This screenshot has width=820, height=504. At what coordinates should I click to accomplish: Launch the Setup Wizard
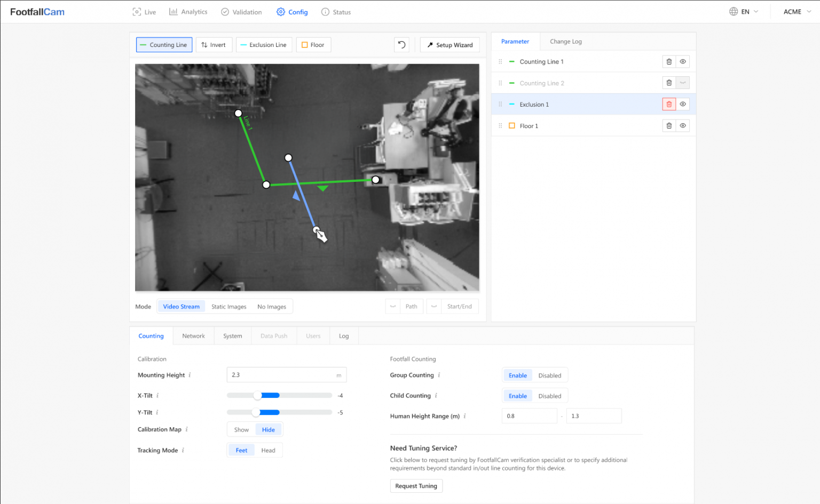[450, 45]
